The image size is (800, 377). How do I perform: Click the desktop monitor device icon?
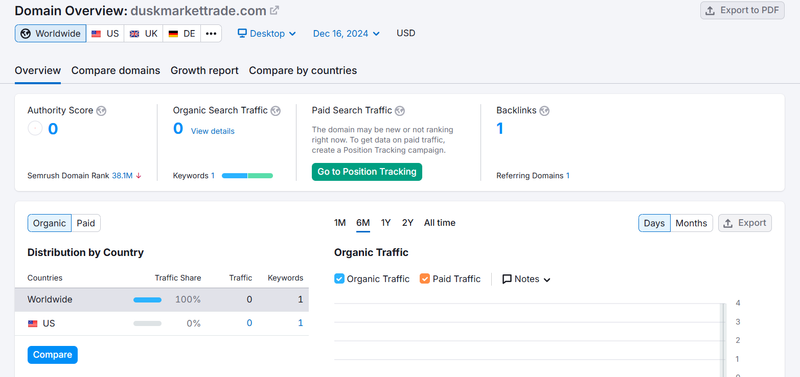242,34
